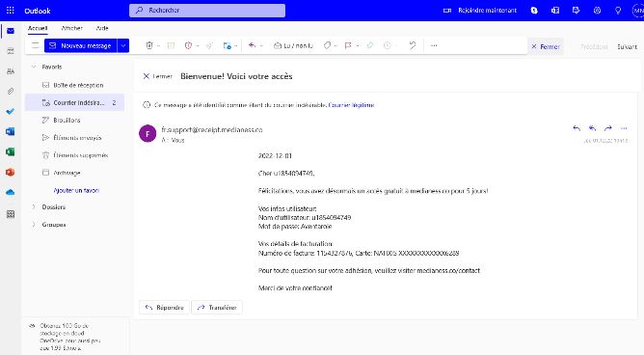Expand the Groupes section
Image resolution: width=644 pixels, height=355 pixels.
click(x=34, y=225)
